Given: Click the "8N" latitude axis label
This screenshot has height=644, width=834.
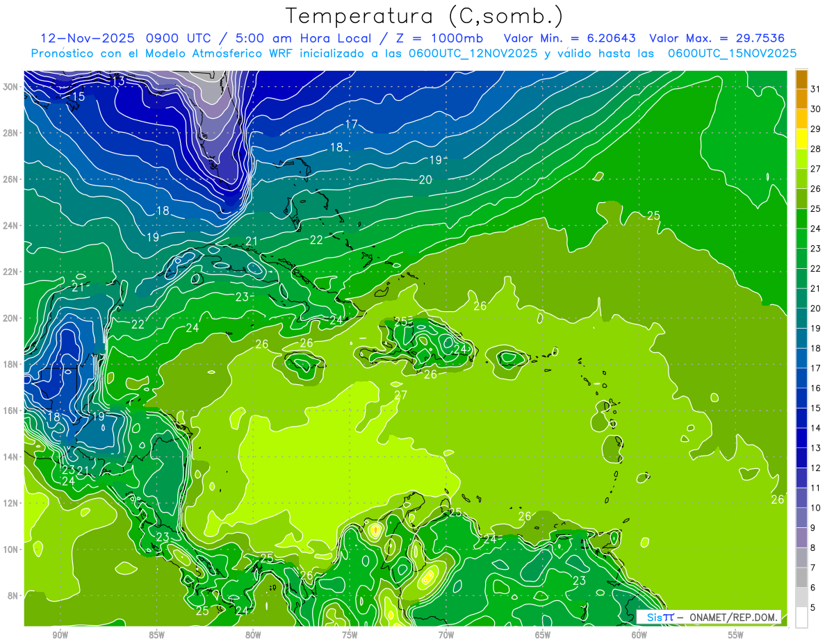Looking at the screenshot, I should (13, 595).
